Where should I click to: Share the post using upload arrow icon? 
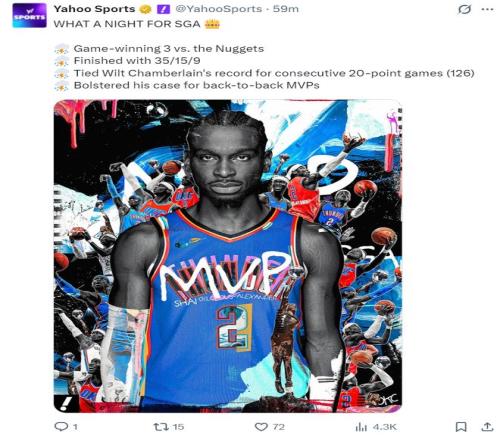487,427
